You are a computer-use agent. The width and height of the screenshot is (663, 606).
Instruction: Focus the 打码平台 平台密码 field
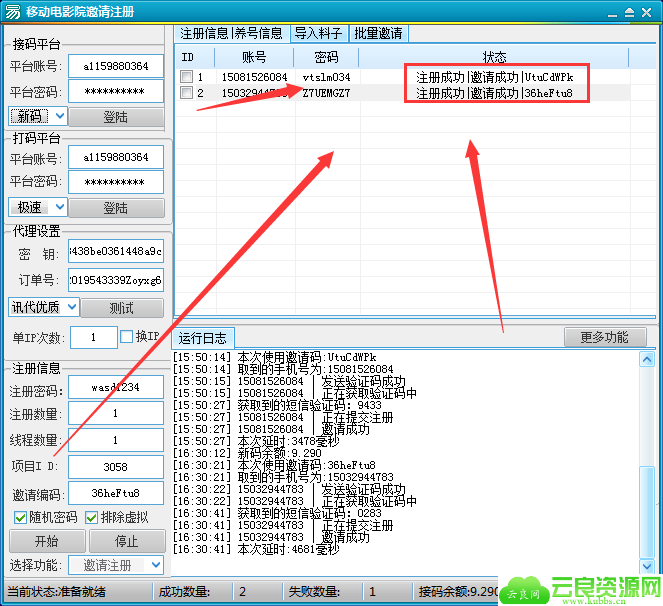coord(116,182)
